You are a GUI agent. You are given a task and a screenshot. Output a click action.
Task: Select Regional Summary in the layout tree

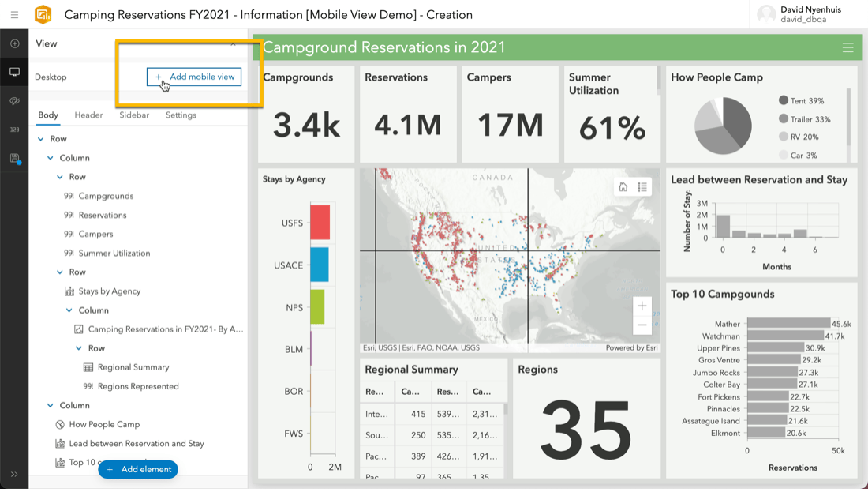(133, 367)
